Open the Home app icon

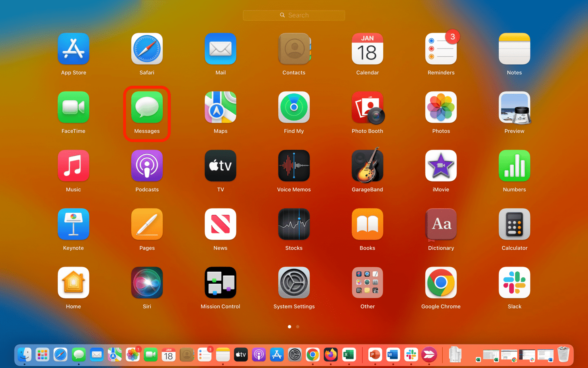click(73, 283)
